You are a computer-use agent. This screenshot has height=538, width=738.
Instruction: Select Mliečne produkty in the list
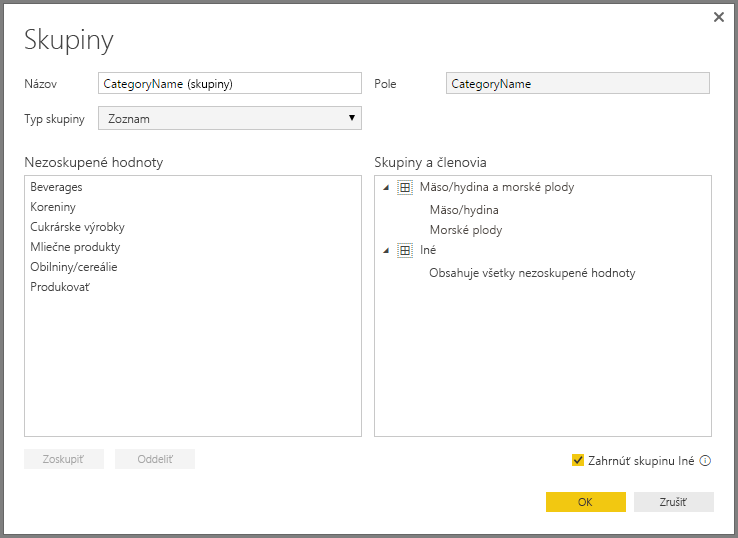[75, 247]
